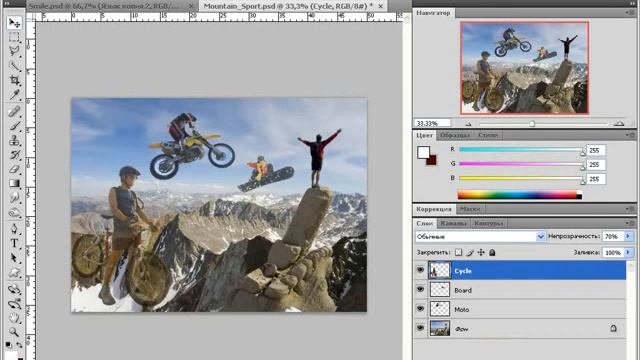Click the foreground color swatch in Color panel
The image size is (640, 360).
pos(424,153)
